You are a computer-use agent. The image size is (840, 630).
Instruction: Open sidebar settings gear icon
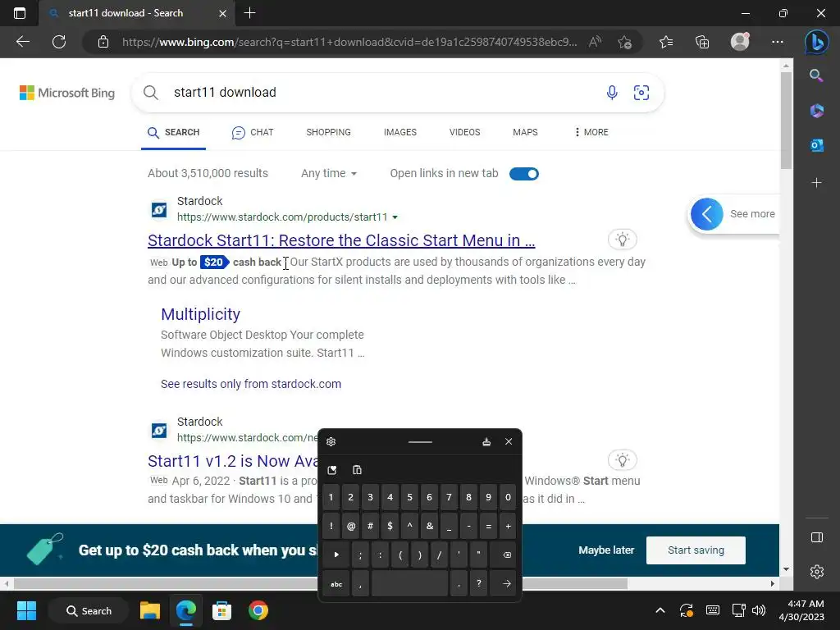[x=816, y=572]
